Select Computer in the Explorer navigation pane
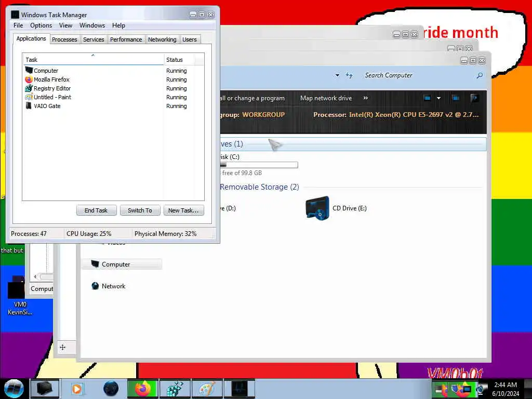 pos(122,264)
